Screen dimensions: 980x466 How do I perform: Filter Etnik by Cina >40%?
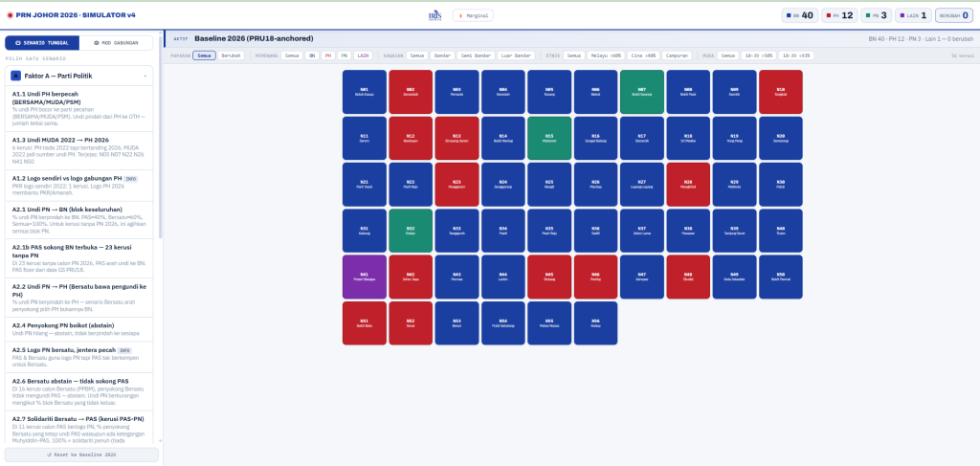[642, 55]
